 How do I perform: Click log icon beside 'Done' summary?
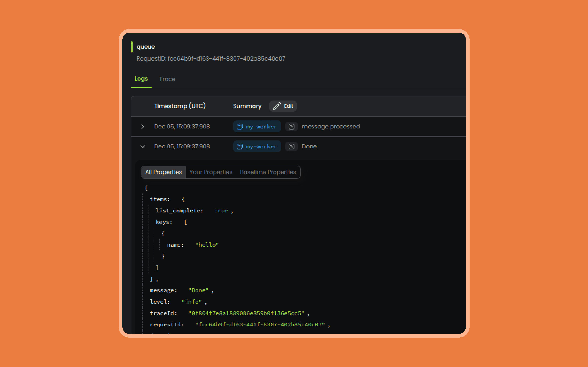pyautogui.click(x=291, y=146)
